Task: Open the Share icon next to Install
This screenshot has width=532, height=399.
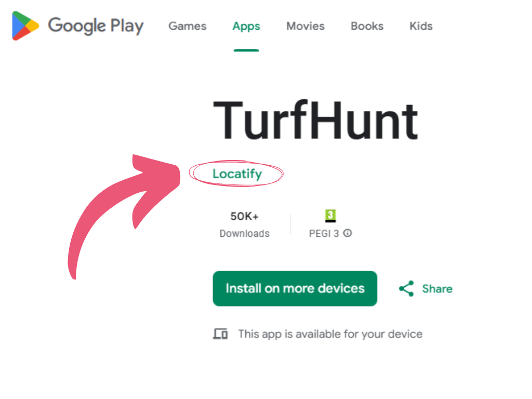Action: click(x=406, y=288)
